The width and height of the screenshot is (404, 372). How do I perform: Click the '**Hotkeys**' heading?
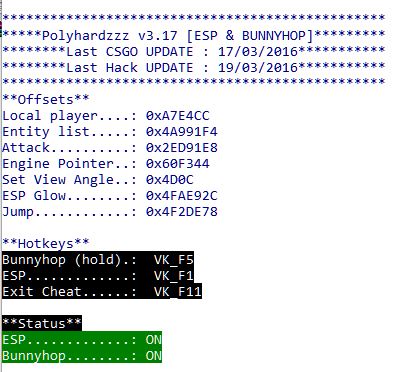pyautogui.click(x=46, y=243)
